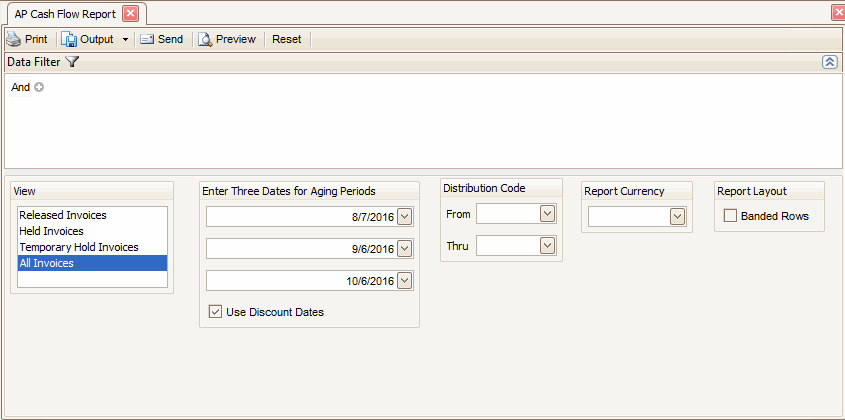Enable the Banded Rows checkbox
845x420 pixels.
pos(730,216)
